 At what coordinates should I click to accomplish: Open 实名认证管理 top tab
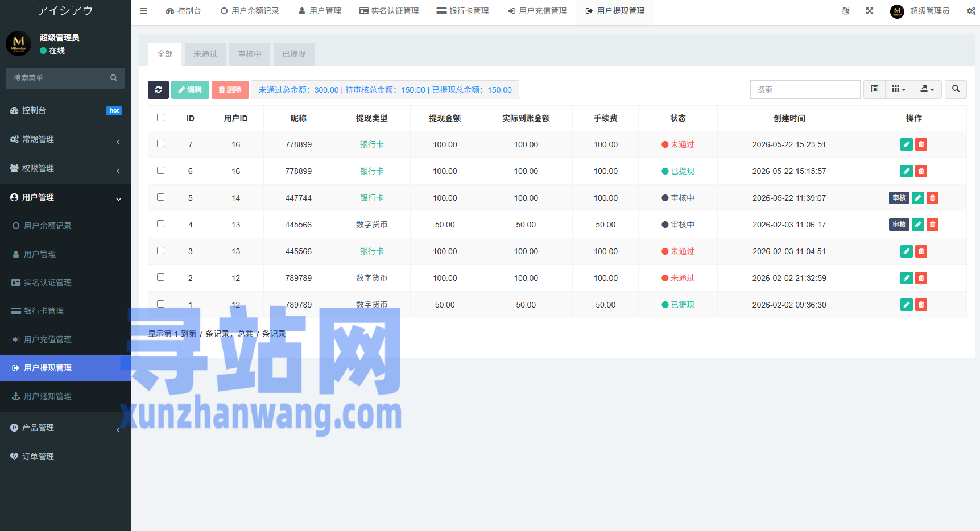[x=389, y=11]
